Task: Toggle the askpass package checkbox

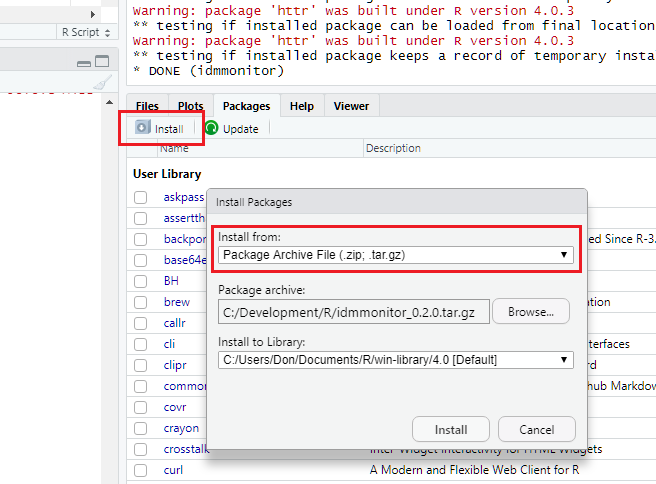Action: point(141,197)
